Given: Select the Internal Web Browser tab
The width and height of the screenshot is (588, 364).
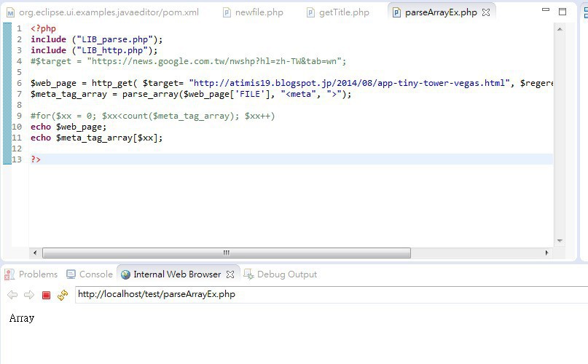Looking at the screenshot, I should pos(177,274).
